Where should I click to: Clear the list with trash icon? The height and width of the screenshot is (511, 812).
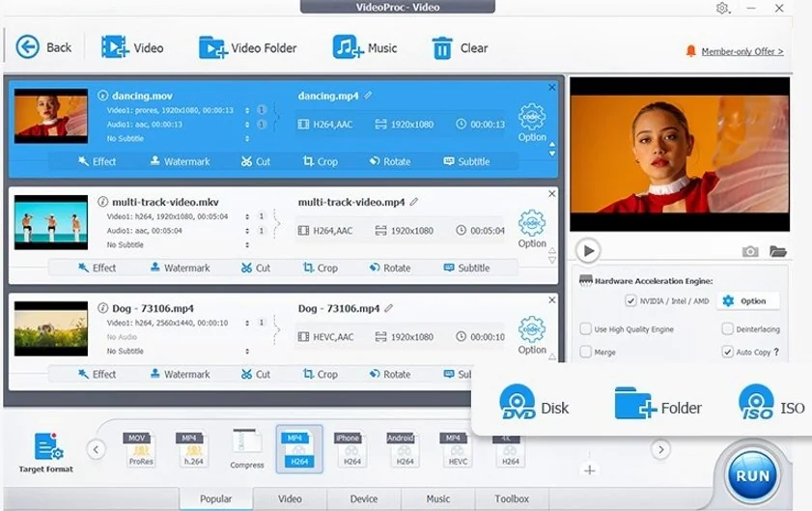coord(442,47)
